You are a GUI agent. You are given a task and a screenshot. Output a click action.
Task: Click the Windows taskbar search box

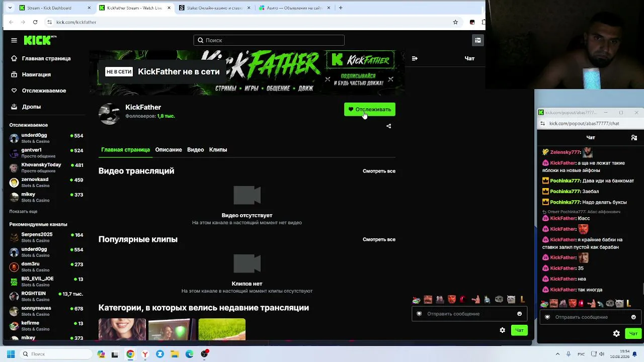(x=57, y=354)
